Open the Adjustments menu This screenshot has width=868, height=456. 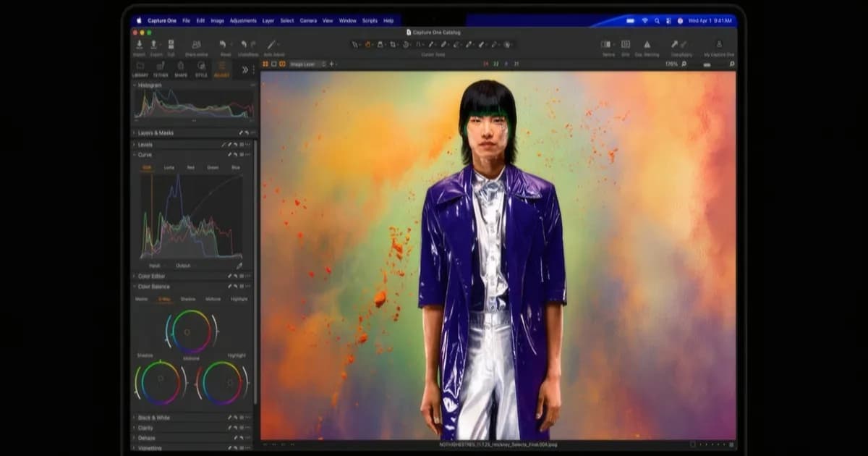tap(243, 21)
